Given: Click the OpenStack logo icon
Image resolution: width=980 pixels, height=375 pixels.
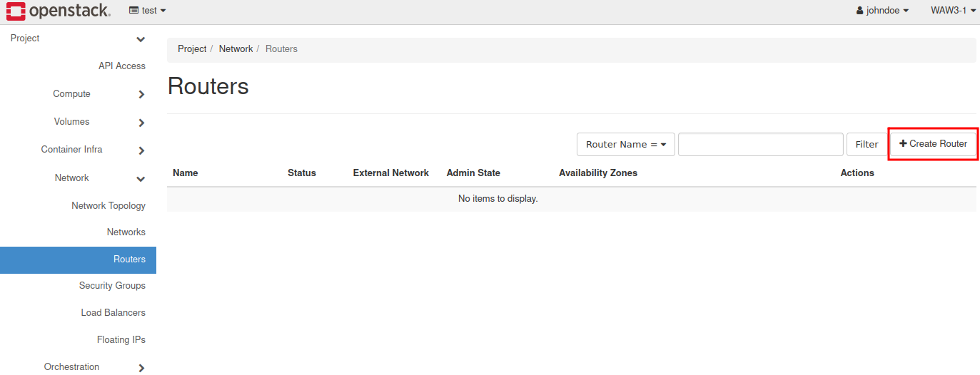Looking at the screenshot, I should (x=15, y=11).
